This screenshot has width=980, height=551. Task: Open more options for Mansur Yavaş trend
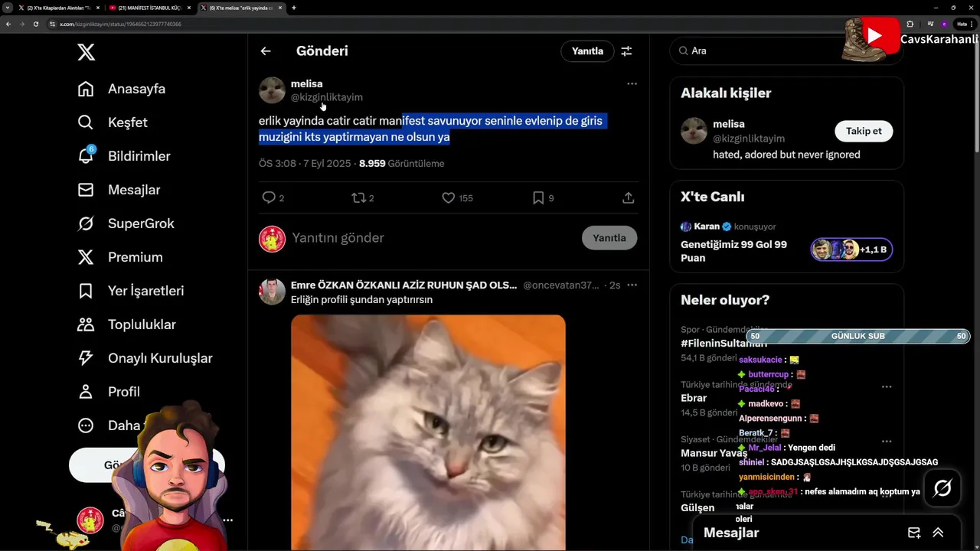[x=887, y=442]
